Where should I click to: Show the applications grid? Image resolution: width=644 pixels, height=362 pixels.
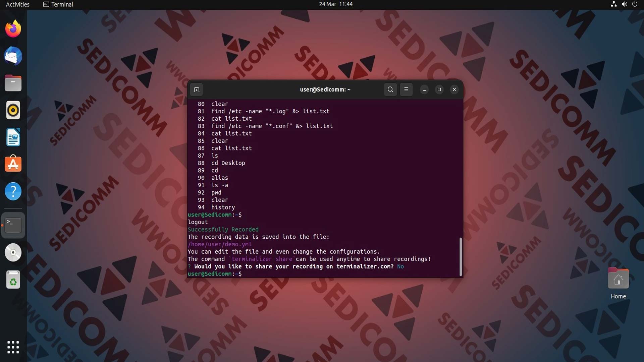coord(13,347)
